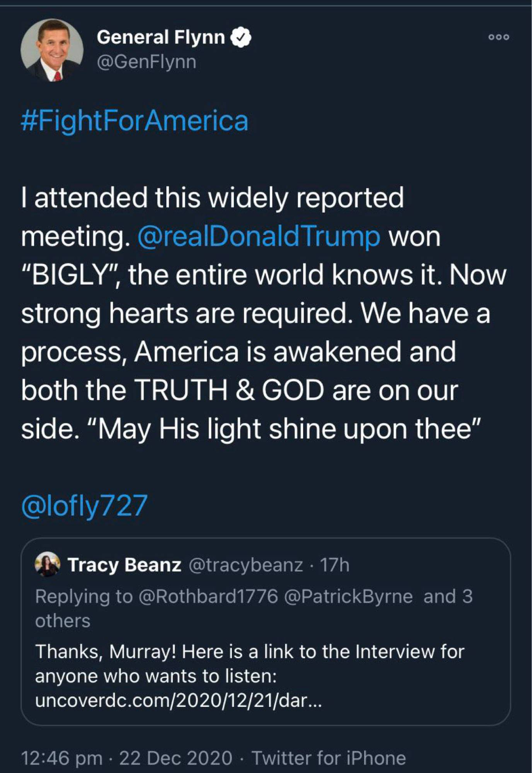The height and width of the screenshot is (773, 532).
Task: Open the three-dot more options menu
Action: click(498, 37)
